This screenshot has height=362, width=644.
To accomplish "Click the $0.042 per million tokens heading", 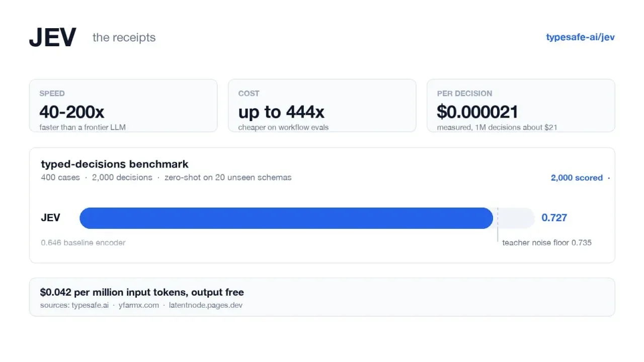I will (x=142, y=292).
